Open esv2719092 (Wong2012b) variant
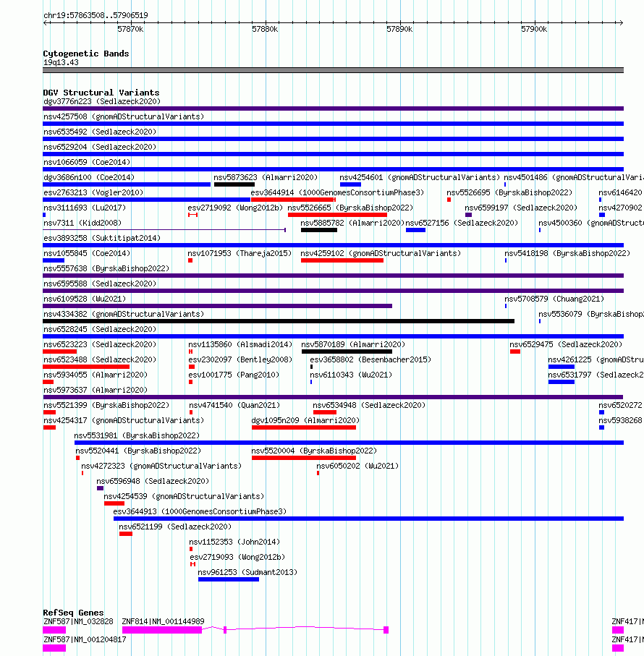 [x=234, y=208]
